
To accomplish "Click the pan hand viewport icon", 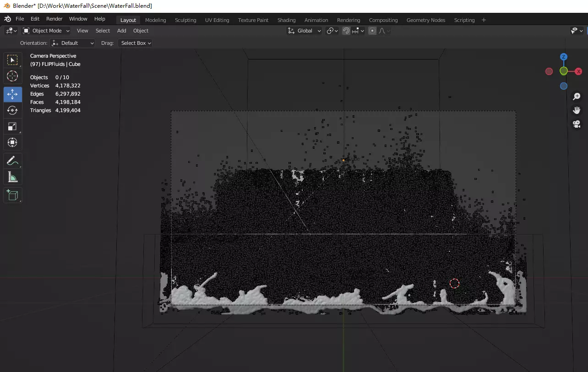I will [577, 110].
